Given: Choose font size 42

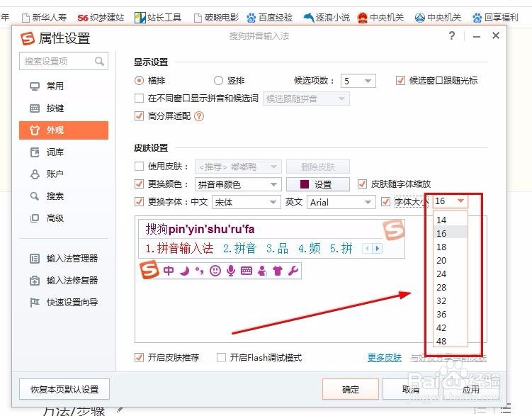Looking at the screenshot, I should point(451,328).
